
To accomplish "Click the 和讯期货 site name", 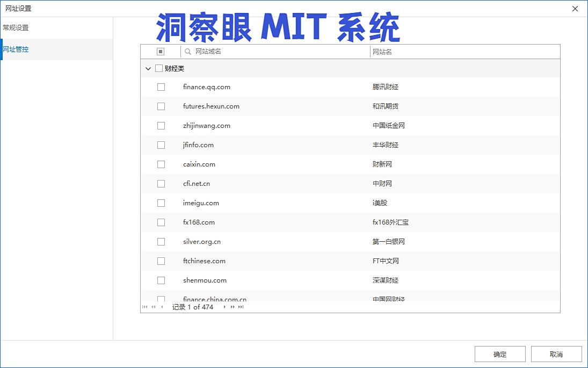I will 385,106.
